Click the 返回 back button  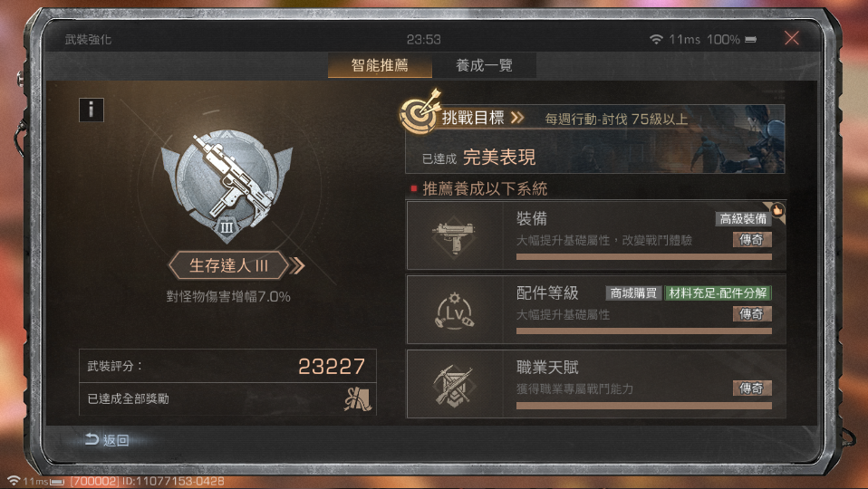click(x=108, y=440)
